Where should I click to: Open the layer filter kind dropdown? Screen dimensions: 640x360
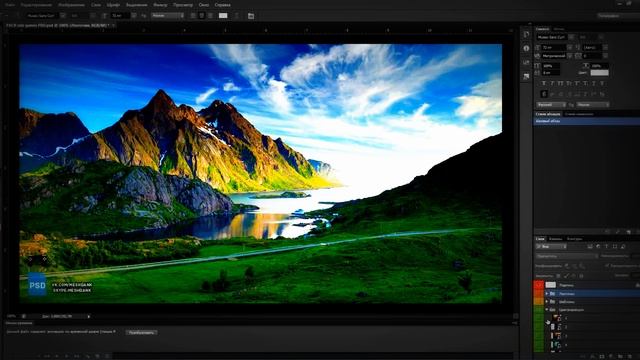pyautogui.click(x=551, y=247)
